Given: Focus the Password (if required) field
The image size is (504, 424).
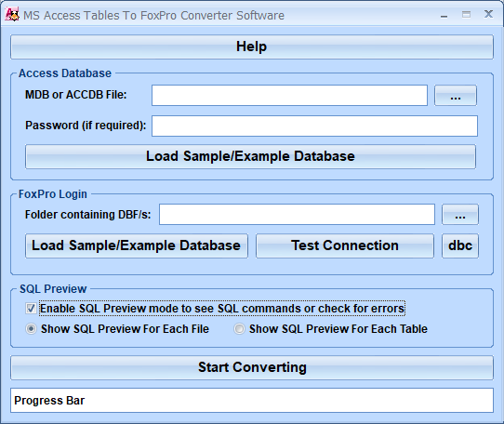Looking at the screenshot, I should coord(314,126).
